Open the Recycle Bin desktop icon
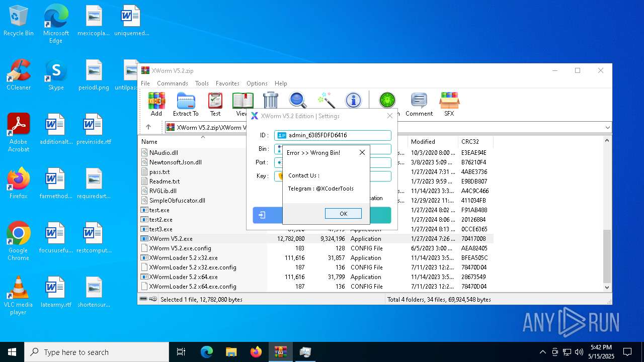Viewport: 644px width, 362px height. (19, 21)
